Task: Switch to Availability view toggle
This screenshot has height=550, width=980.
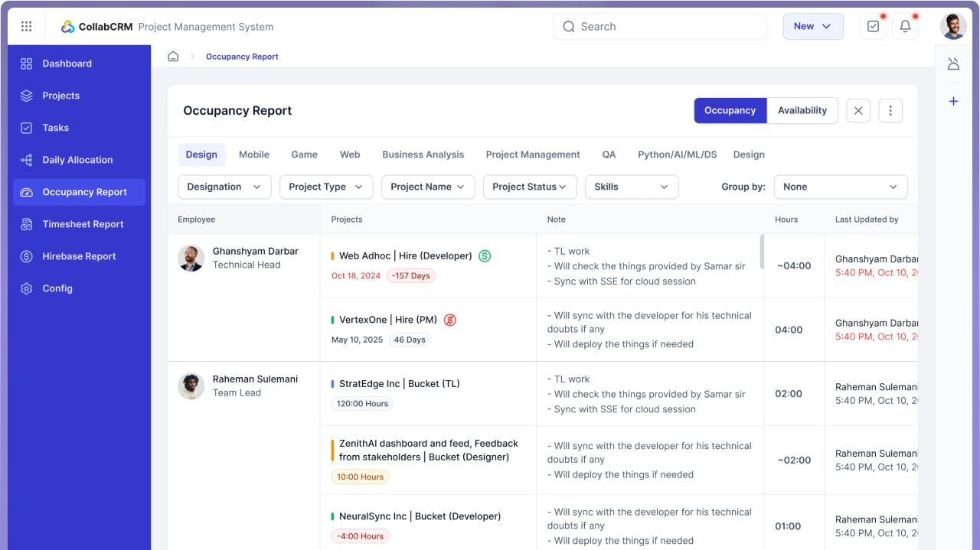Action: (802, 111)
